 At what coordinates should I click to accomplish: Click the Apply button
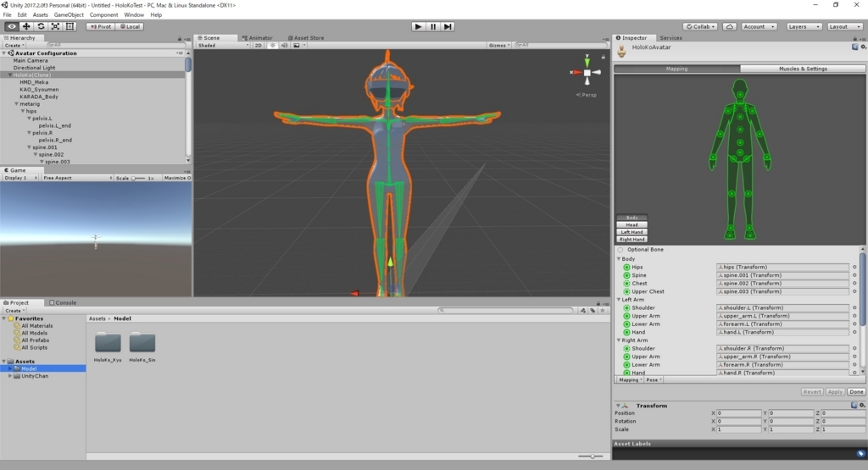(835, 391)
